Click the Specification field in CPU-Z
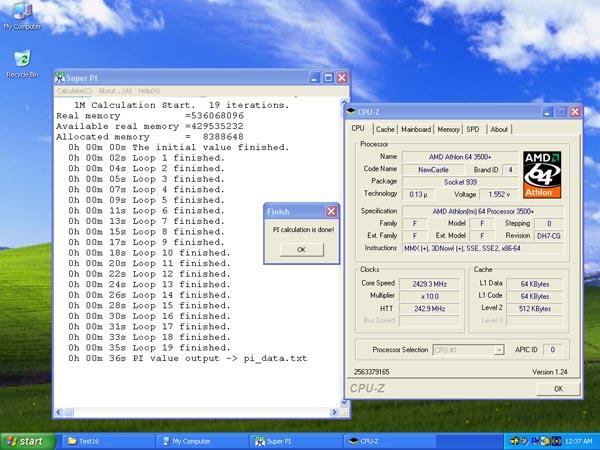This screenshot has width=600, height=450. [x=483, y=211]
